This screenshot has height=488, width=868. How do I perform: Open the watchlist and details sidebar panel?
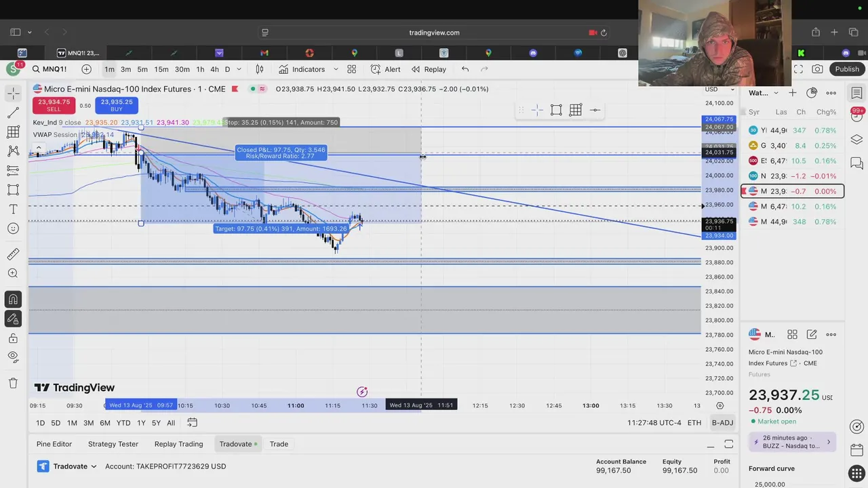[856, 93]
